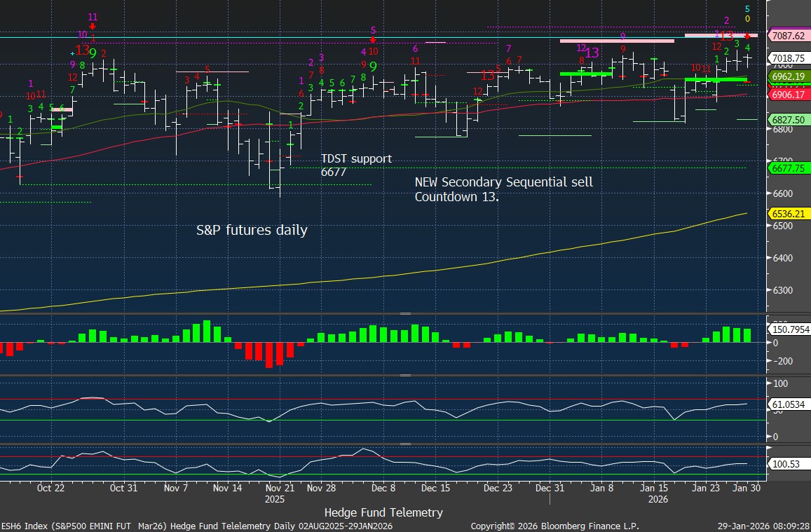
Task: Select the yellow 6536.21 moving average label
Action: click(789, 213)
